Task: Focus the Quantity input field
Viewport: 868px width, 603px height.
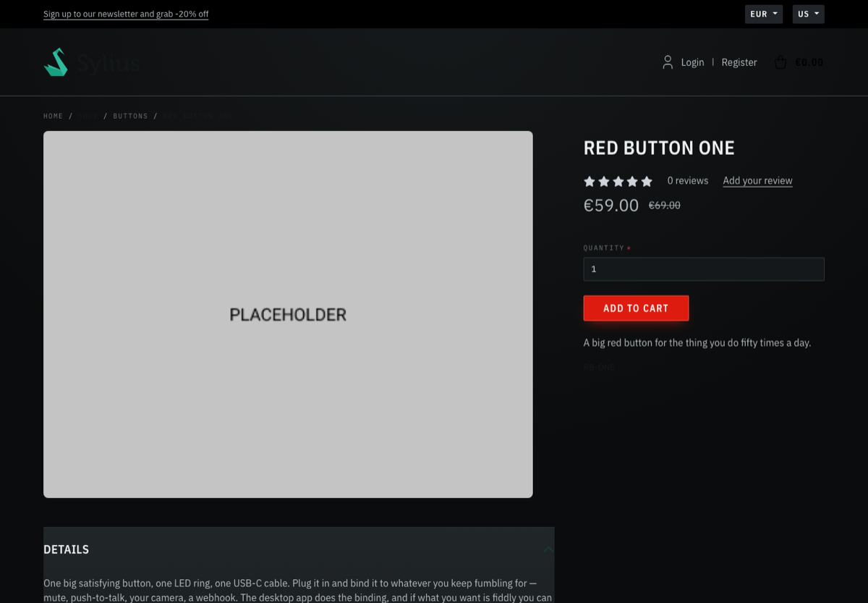Action: [704, 269]
